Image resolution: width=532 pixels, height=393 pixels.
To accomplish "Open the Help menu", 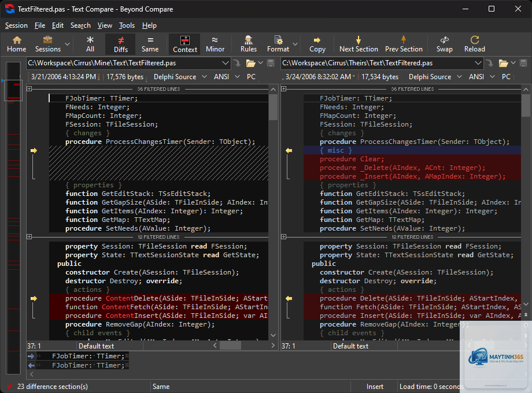I will (149, 25).
